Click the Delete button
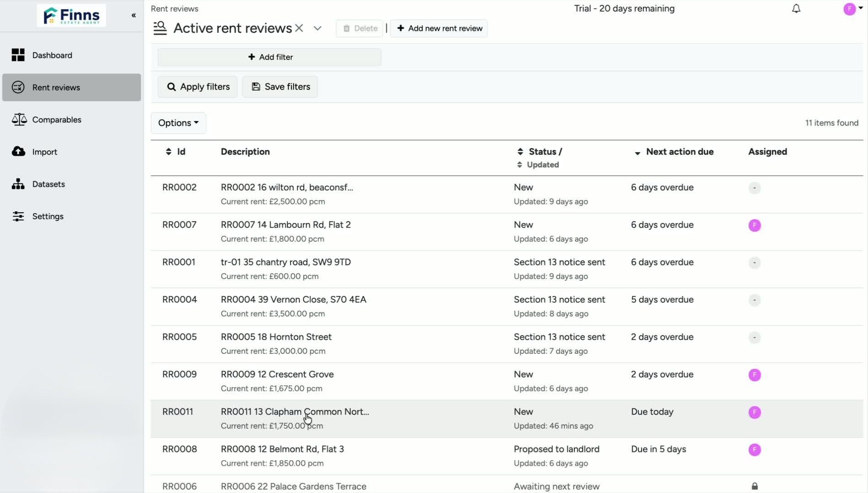Viewport: 868px width, 493px height. click(360, 28)
